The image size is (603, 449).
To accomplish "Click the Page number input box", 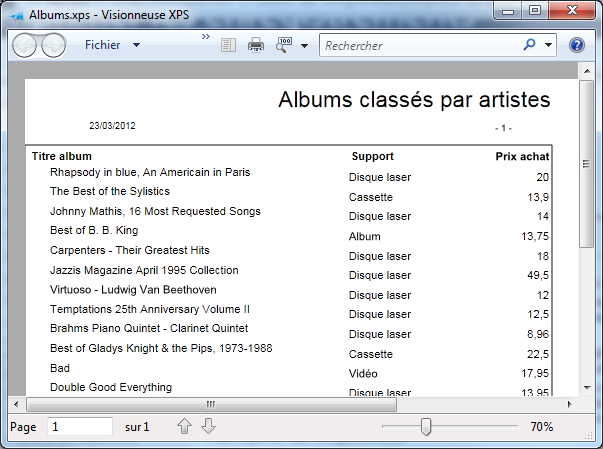I will point(80,427).
